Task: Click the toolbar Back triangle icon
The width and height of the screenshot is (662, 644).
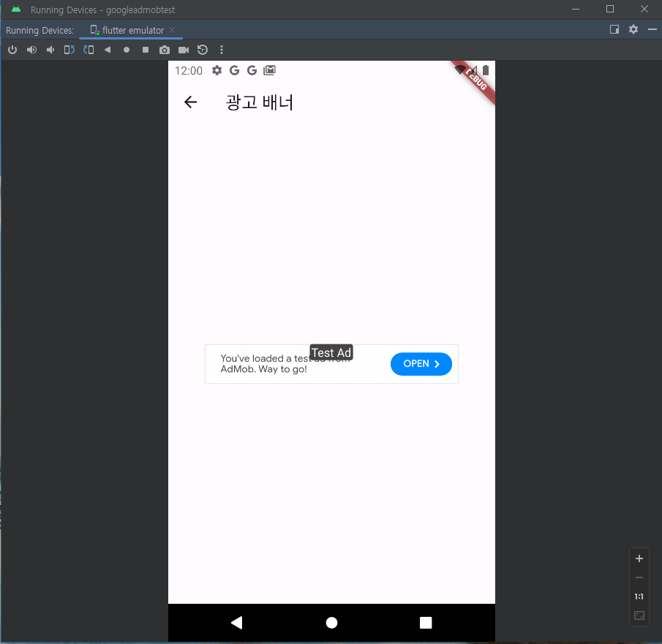Action: tap(108, 50)
